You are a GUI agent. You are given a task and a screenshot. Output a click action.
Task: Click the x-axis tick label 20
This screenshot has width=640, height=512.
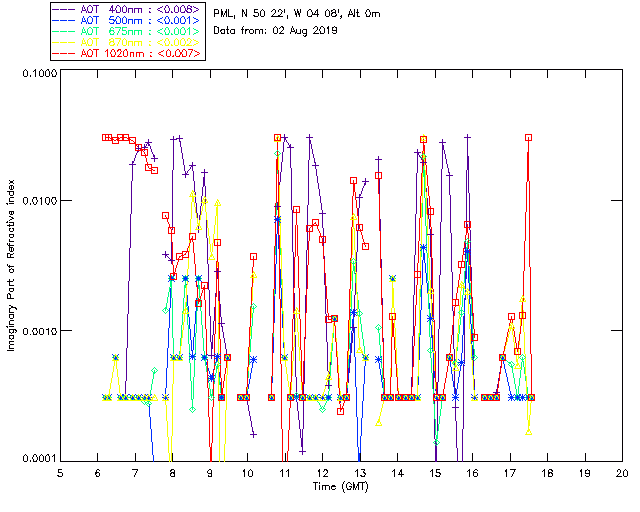(622, 473)
